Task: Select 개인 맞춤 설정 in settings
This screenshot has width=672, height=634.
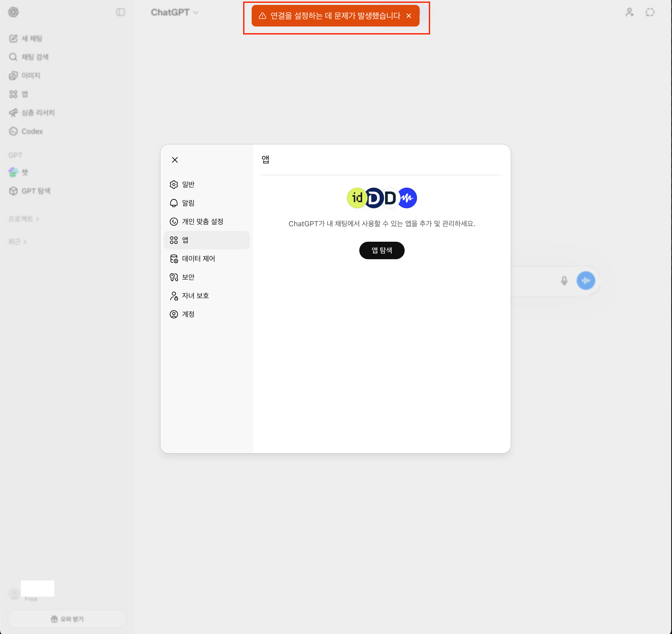Action: point(202,222)
